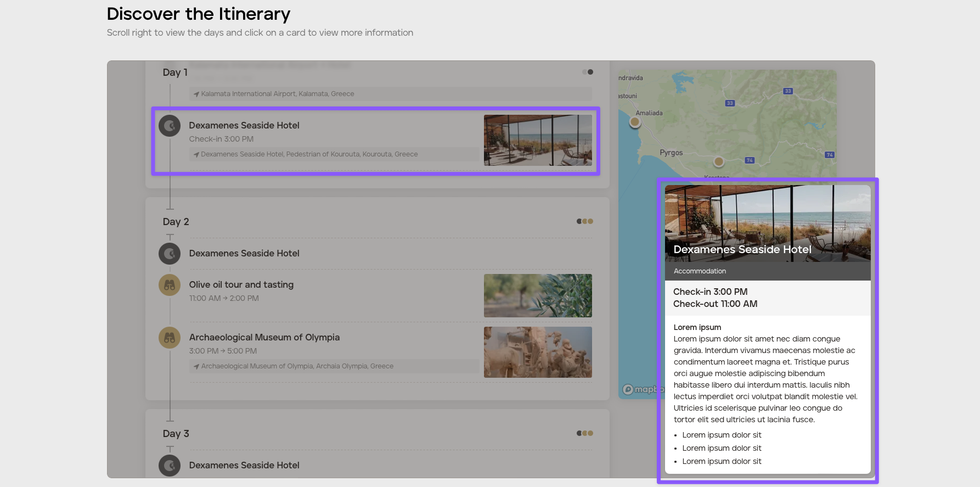Click the Day 2 colored indicator dots
Viewport: 980px width, 487px height.
(x=584, y=221)
